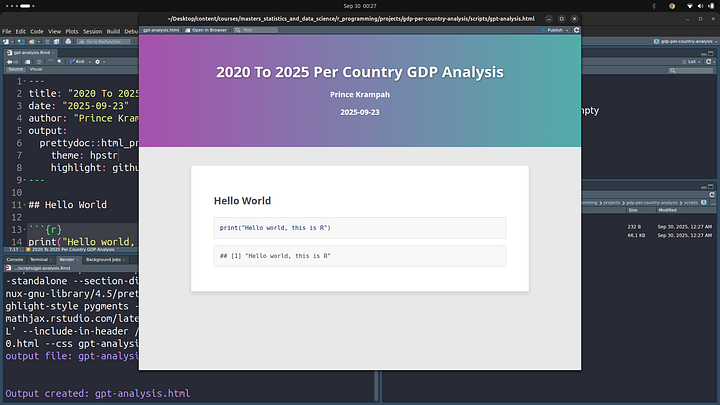Screen dimensions: 720x405
Task: Click the maximize pane icon in the environment pane
Action: (711, 53)
